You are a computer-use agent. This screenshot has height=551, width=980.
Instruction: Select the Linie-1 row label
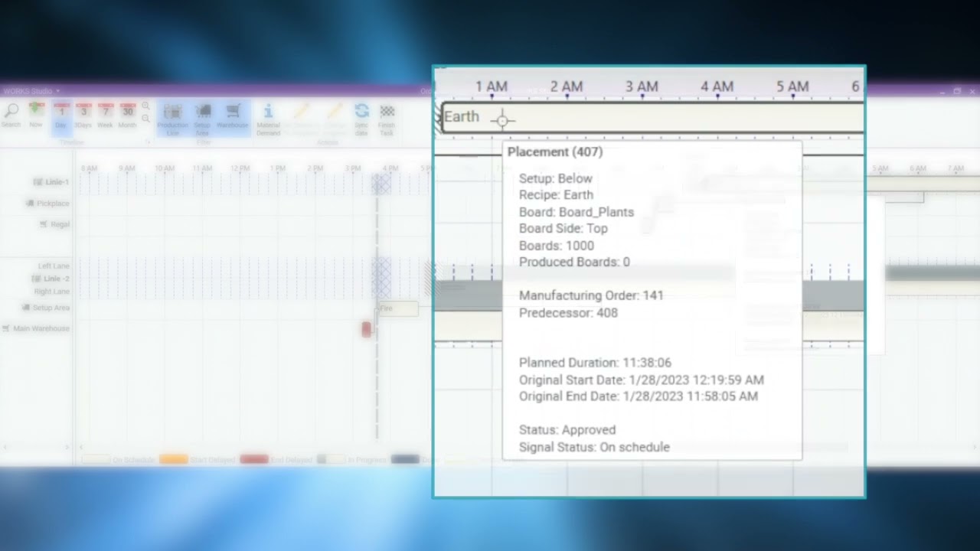57,182
